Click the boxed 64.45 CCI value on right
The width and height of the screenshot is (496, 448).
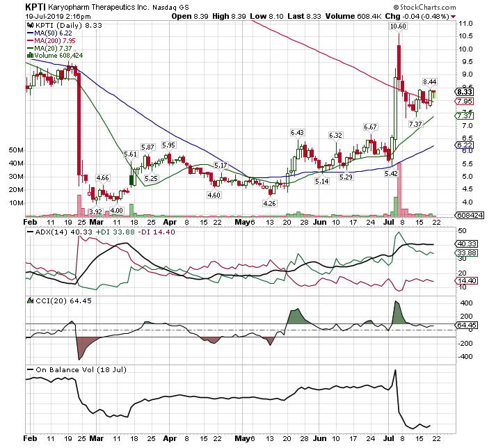[467, 326]
